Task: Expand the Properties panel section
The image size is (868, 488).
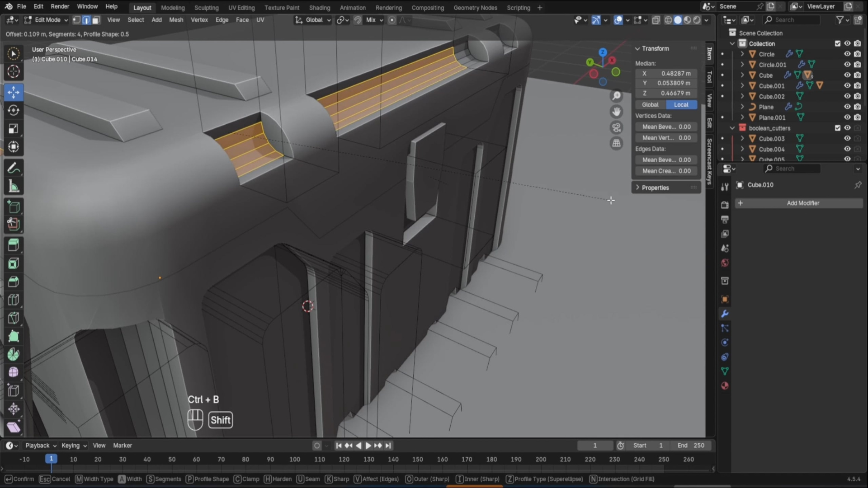Action: click(655, 188)
